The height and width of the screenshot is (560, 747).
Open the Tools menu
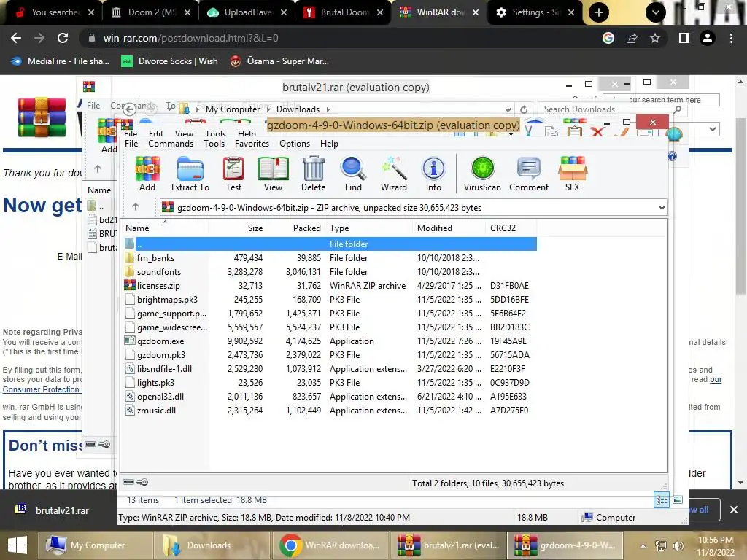214,144
